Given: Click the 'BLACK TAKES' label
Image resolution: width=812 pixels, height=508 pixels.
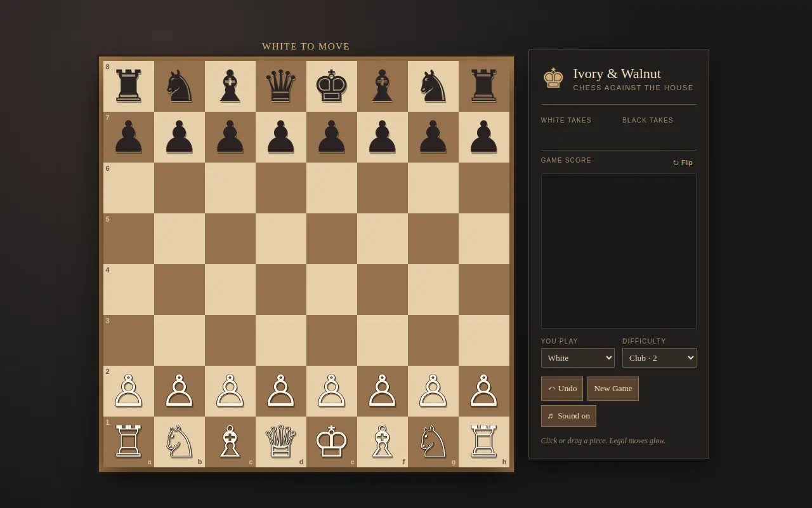Looking at the screenshot, I should 648,120.
